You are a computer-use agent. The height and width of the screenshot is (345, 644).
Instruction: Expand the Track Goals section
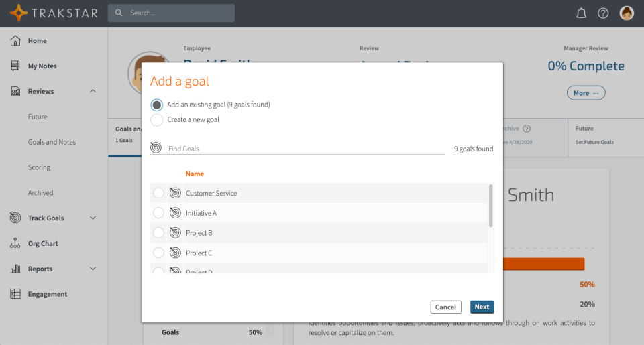point(93,218)
